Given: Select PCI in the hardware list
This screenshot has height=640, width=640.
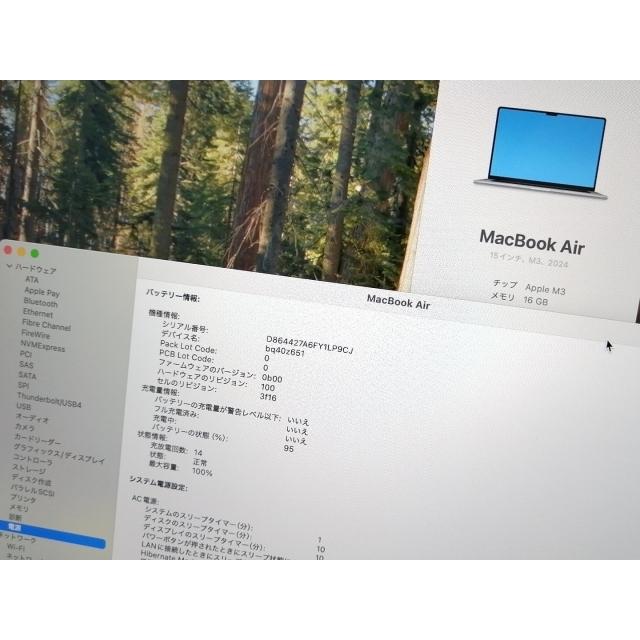Looking at the screenshot, I should coord(26,353).
